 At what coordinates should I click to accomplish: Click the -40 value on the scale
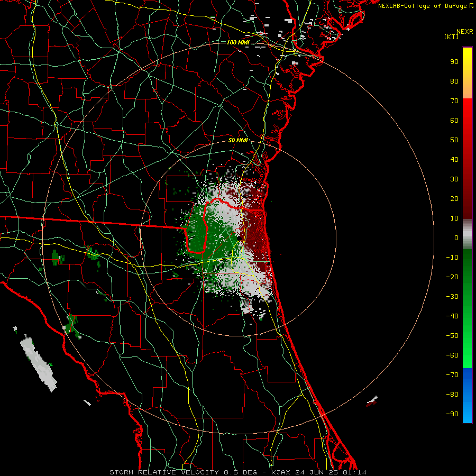pyautogui.click(x=452, y=316)
